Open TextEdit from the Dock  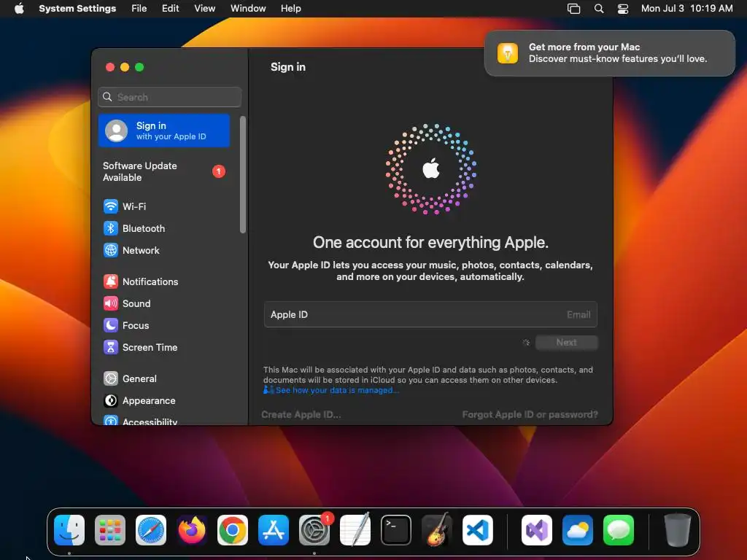(355, 530)
